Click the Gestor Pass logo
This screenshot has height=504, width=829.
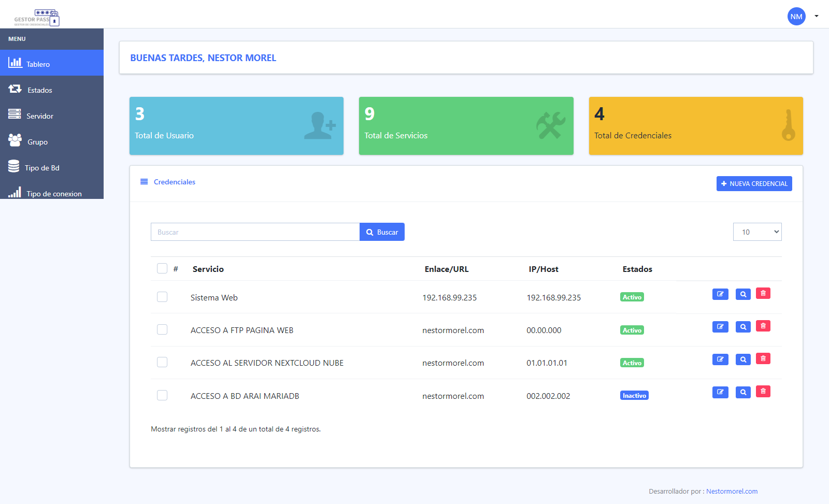coord(37,18)
